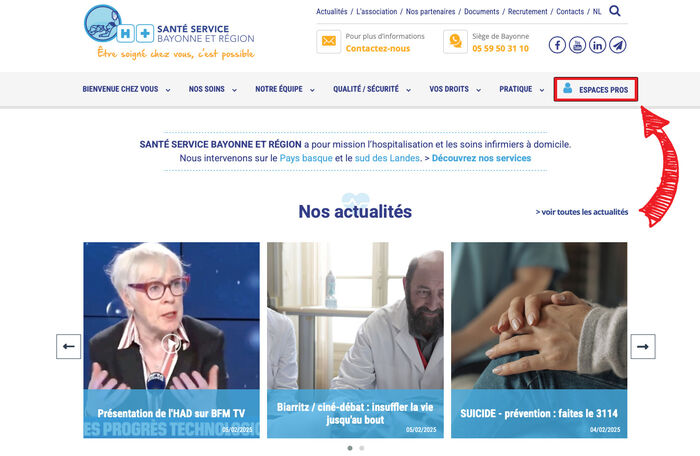This screenshot has height=456, width=700.
Task: Open the SUICIDE prévention 3114 article
Action: tap(539, 340)
